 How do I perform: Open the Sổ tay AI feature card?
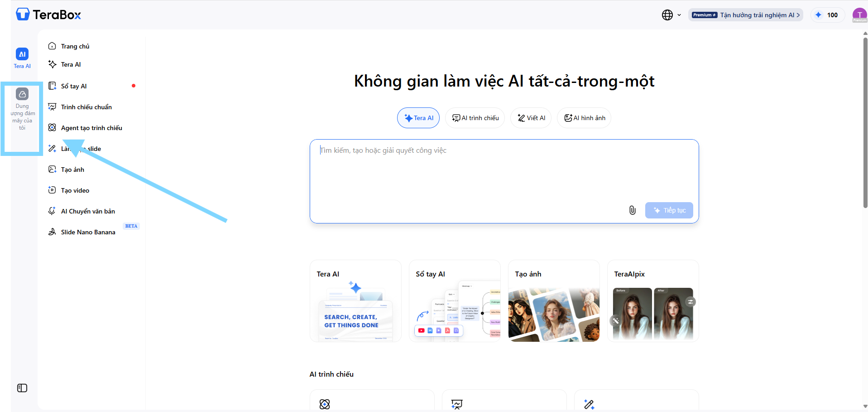pyautogui.click(x=455, y=301)
